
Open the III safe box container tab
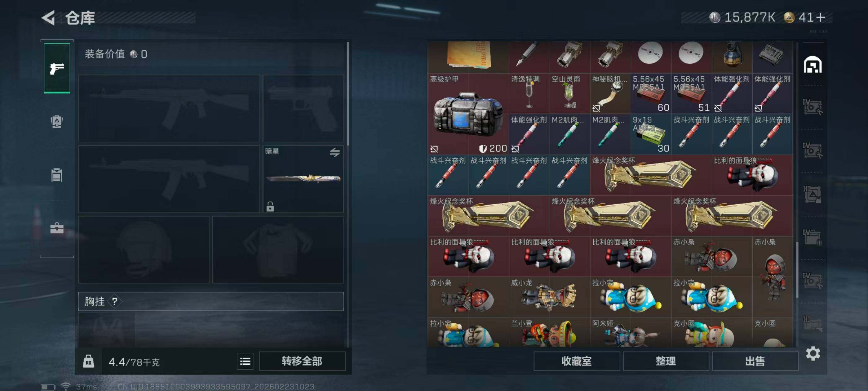pyautogui.click(x=813, y=194)
